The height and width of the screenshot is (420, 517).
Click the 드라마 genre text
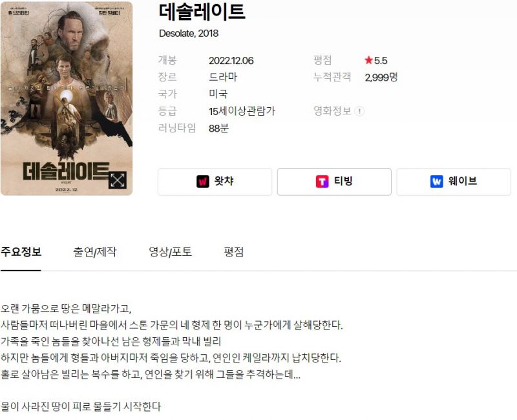pos(223,77)
